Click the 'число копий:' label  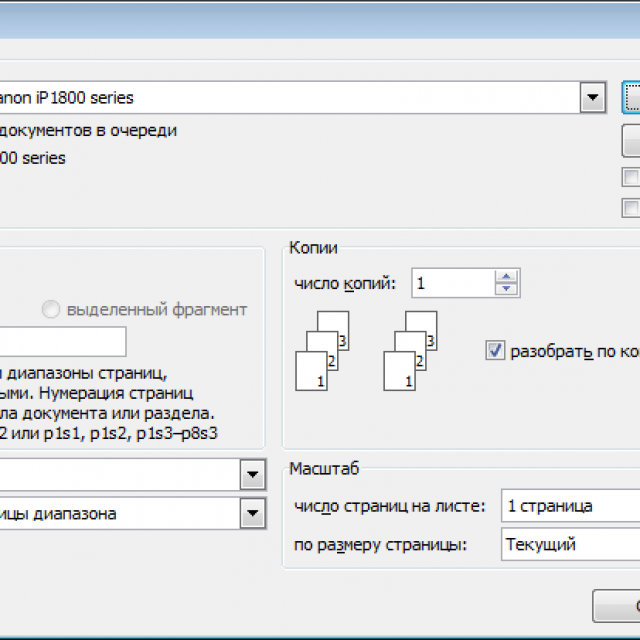pyautogui.click(x=345, y=283)
